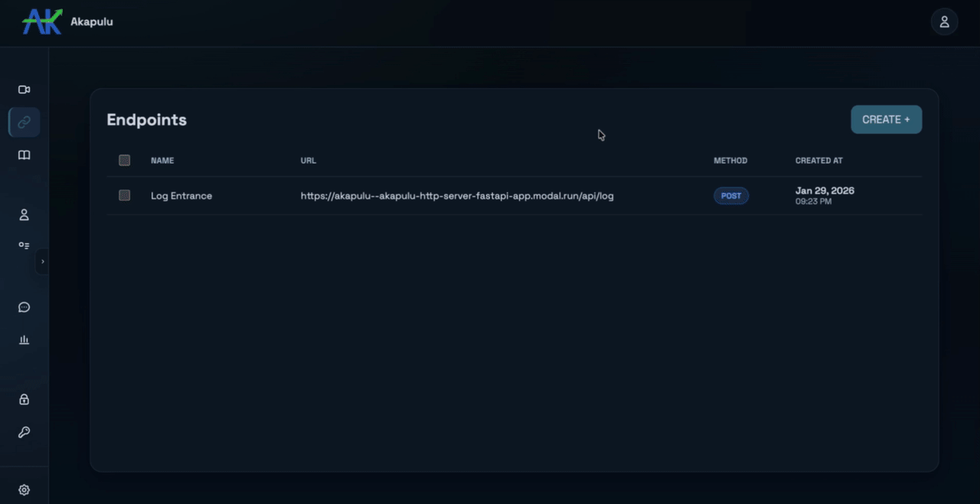Click the modal.run endpoint URL
Image resolution: width=980 pixels, height=504 pixels.
click(x=457, y=195)
